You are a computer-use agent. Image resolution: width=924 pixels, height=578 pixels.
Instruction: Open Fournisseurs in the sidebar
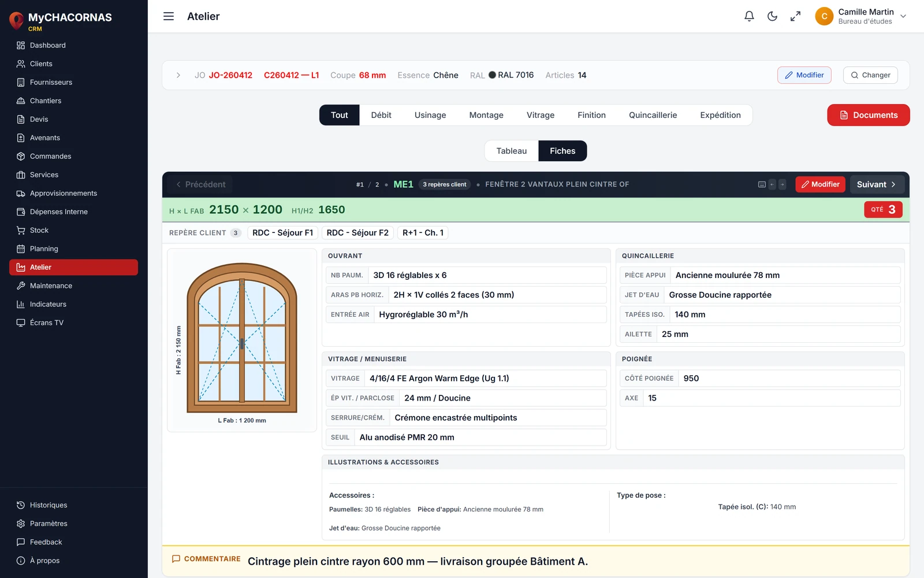[73, 82]
